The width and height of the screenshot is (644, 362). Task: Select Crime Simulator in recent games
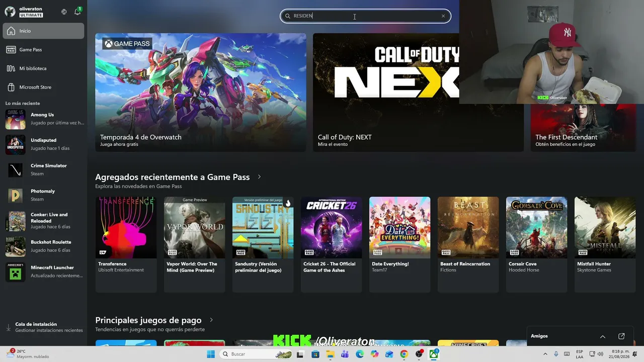coord(44,169)
